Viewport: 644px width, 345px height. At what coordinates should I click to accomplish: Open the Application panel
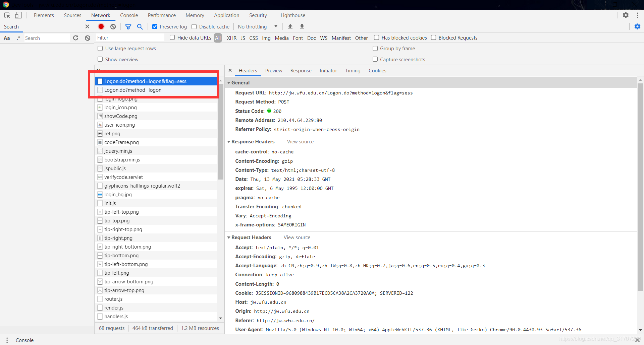(x=227, y=15)
